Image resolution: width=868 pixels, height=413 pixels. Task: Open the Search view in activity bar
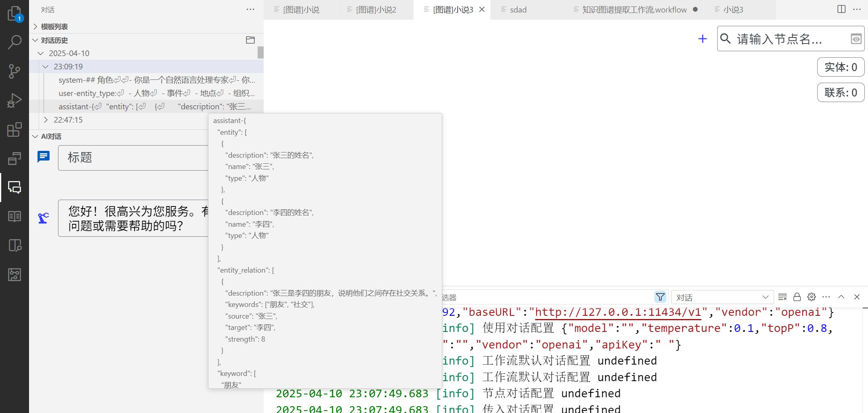[15, 42]
